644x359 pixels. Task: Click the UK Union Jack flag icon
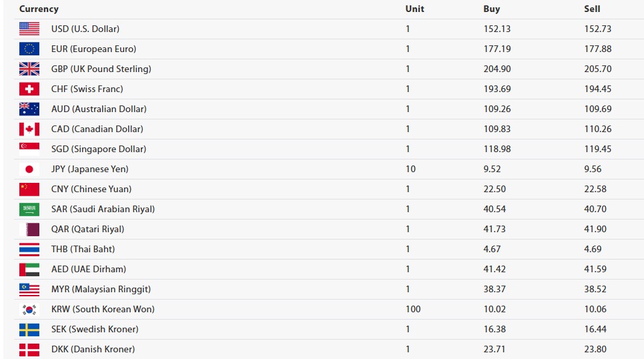click(29, 69)
